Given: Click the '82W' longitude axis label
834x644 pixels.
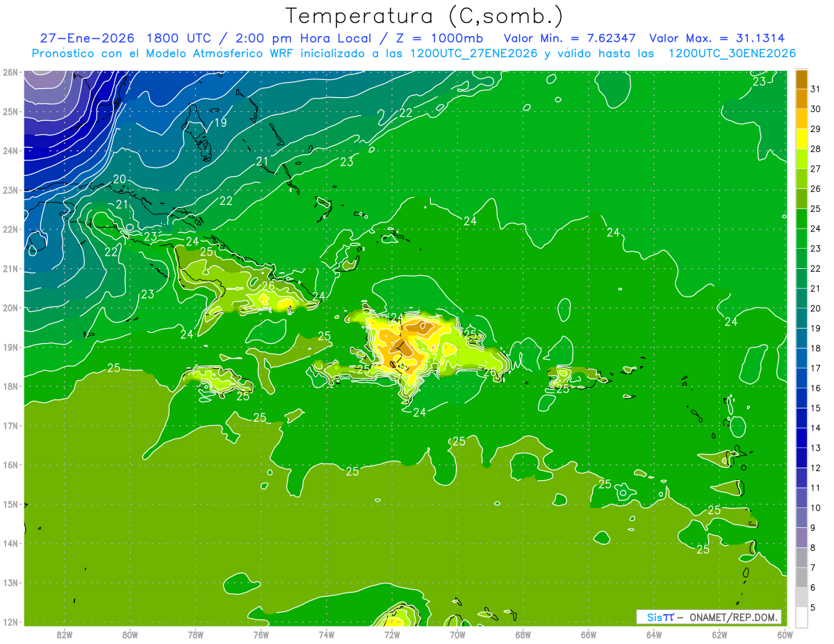Looking at the screenshot, I should pyautogui.click(x=65, y=634).
